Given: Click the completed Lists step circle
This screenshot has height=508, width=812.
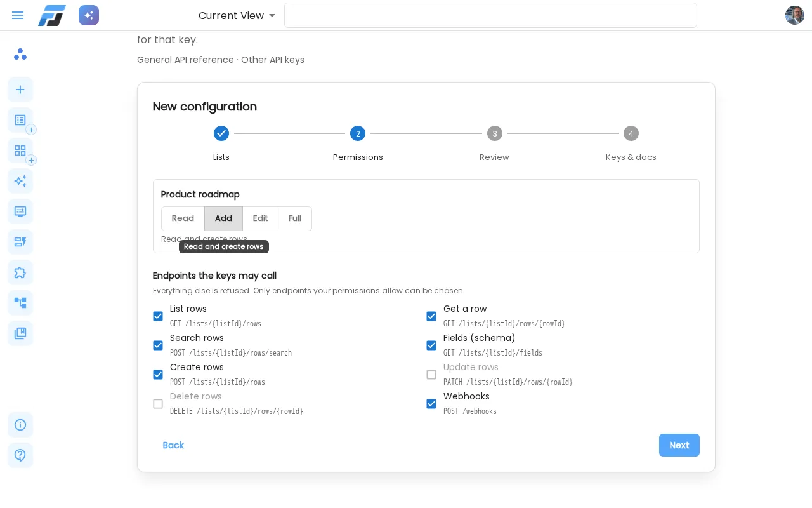Looking at the screenshot, I should coord(221,133).
